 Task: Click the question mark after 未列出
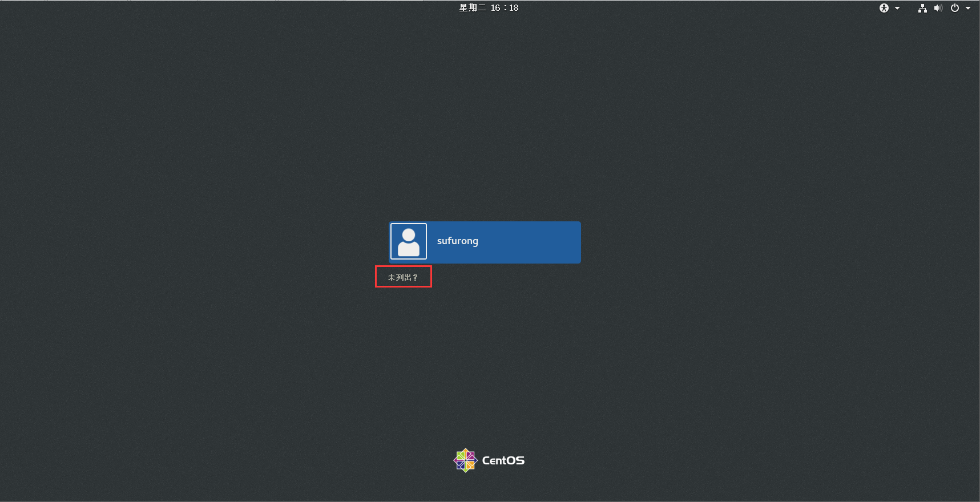(416, 278)
